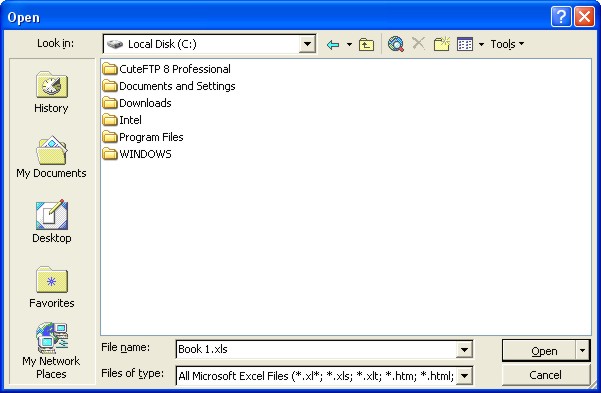Screen dimensions: 601x393
Task: Close the Open dialog
Action: tap(585, 17)
